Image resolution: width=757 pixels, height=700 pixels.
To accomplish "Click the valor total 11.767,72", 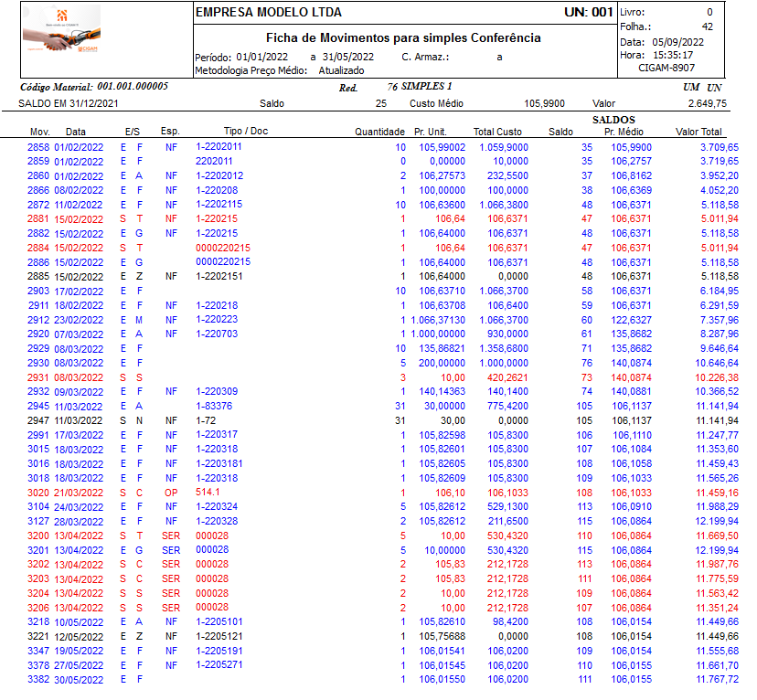I will 717,679.
